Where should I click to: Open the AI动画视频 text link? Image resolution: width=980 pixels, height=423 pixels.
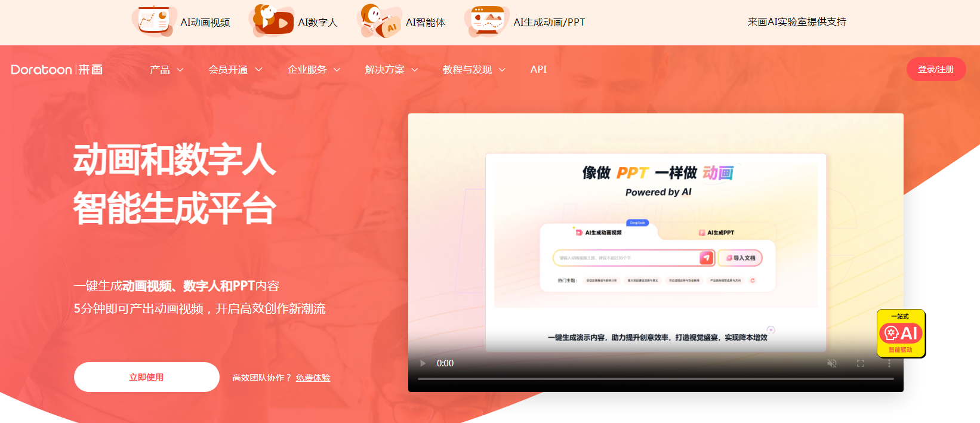tap(205, 22)
